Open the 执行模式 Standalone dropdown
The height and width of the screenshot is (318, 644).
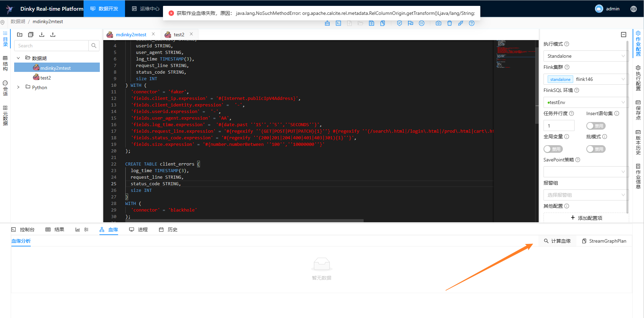coord(585,56)
